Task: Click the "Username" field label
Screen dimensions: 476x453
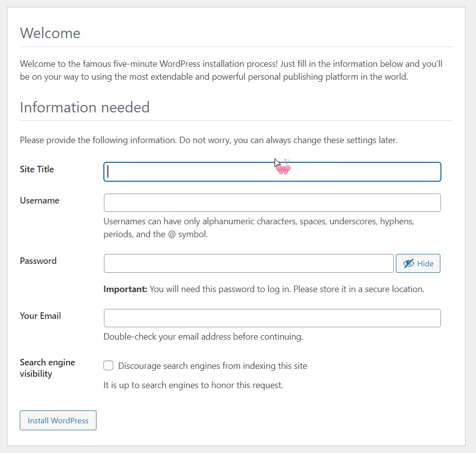Action: [x=40, y=201]
